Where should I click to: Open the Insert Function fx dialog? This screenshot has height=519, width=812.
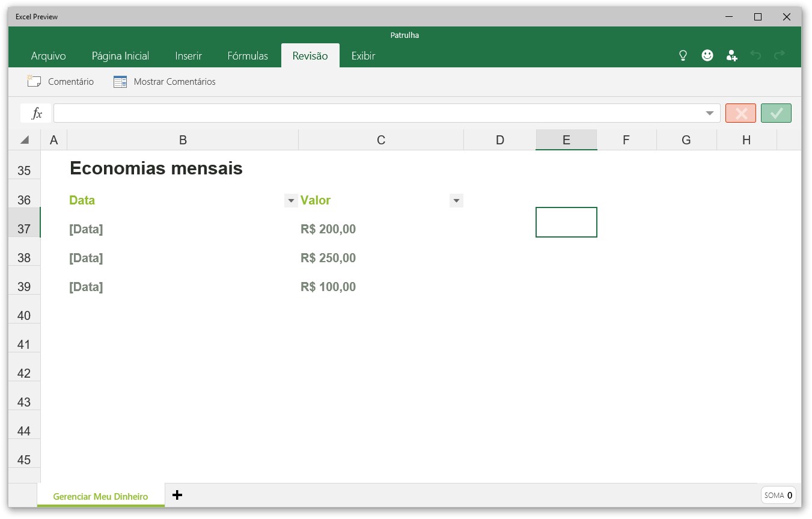pyautogui.click(x=34, y=112)
